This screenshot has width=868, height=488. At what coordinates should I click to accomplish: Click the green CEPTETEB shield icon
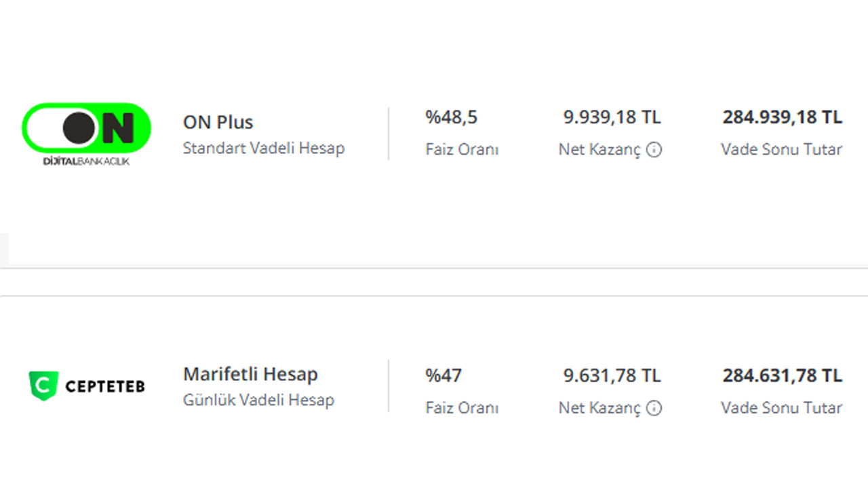tap(43, 386)
